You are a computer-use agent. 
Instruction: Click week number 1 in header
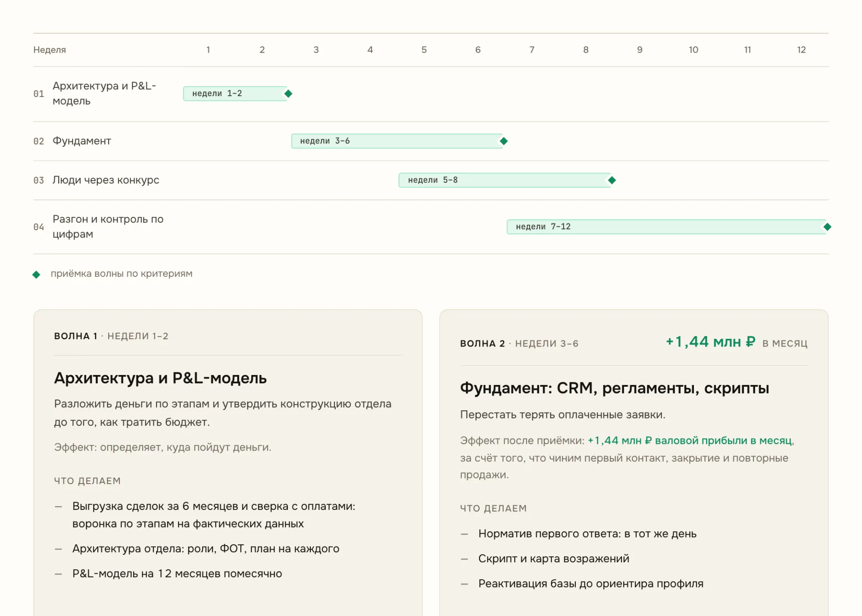pos(208,50)
